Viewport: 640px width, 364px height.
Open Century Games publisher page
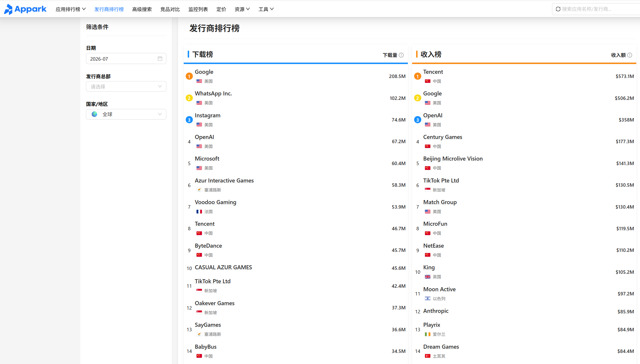click(x=443, y=137)
